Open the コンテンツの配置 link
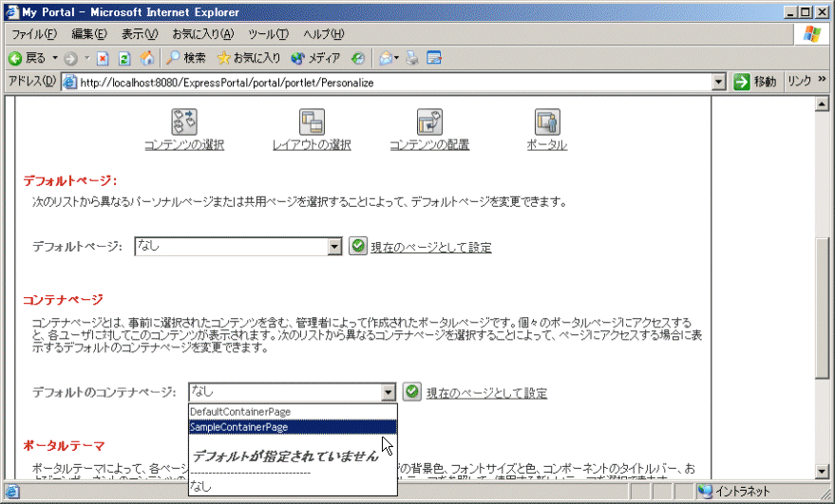This screenshot has height=504, width=835. (429, 145)
